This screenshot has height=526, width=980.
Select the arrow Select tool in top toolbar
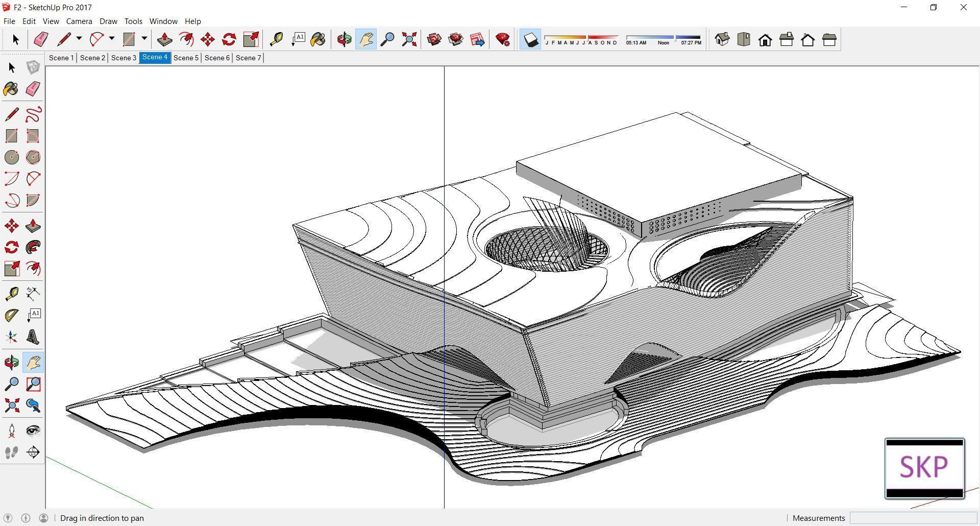coord(15,40)
